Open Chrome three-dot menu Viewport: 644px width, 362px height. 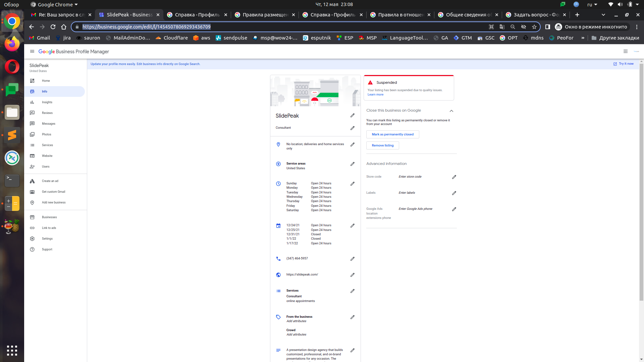coord(637,27)
